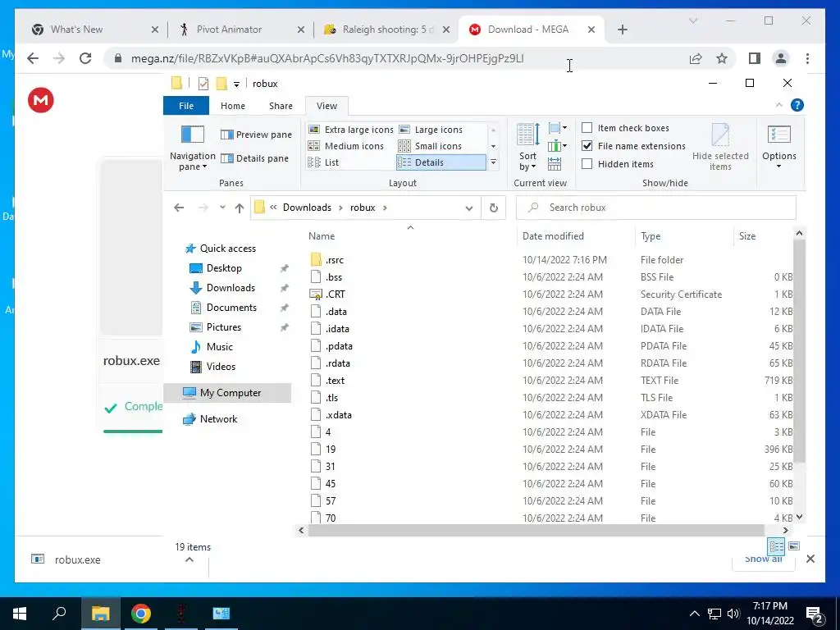Open the Group by dropdown
840x630 pixels.
point(558,128)
